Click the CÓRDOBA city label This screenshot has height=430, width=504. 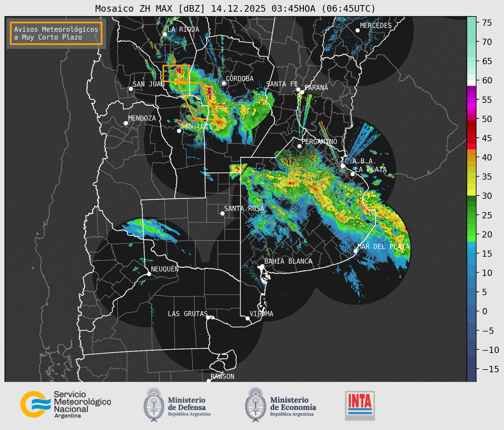(240, 79)
